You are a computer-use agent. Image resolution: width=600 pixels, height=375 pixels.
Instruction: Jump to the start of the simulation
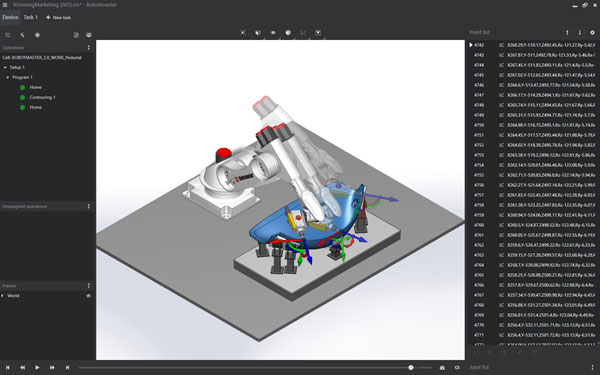7,367
